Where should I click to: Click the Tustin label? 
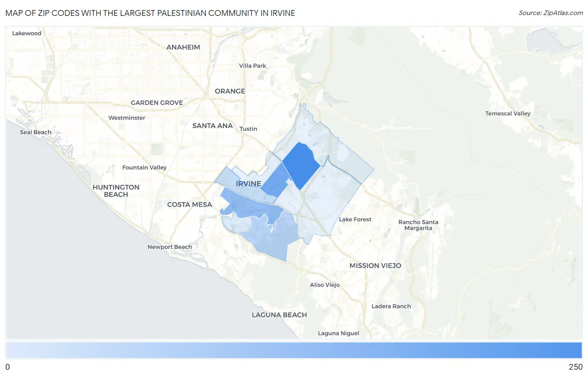coord(248,129)
